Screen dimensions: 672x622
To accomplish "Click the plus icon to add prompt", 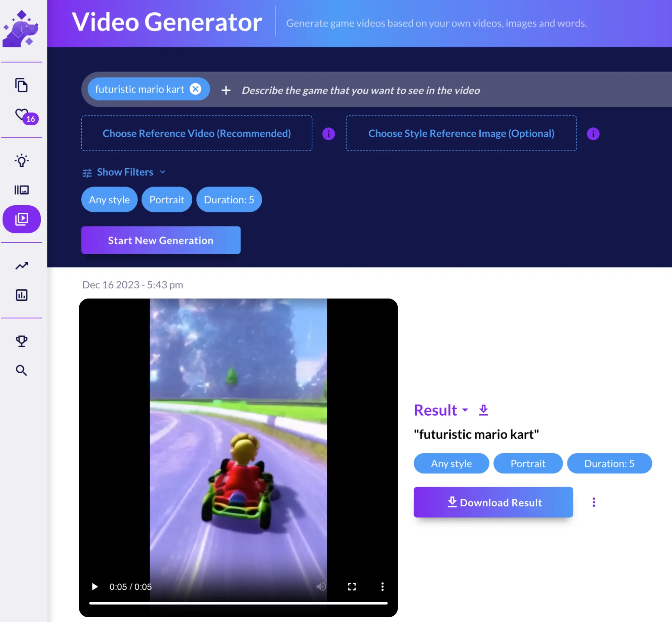I will (226, 90).
